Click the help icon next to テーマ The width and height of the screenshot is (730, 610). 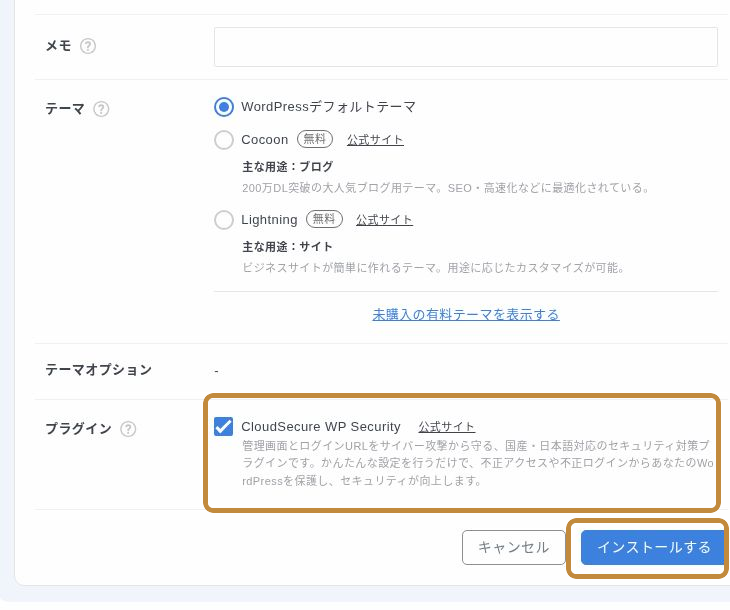[101, 109]
